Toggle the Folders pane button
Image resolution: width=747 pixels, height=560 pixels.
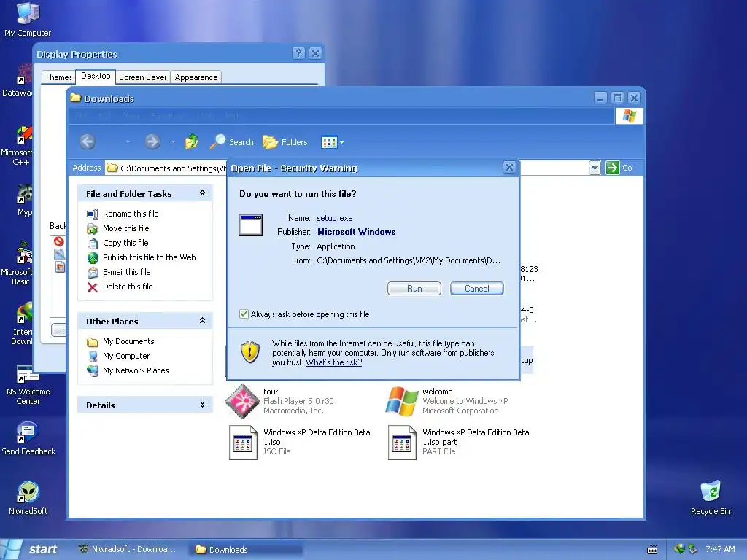(x=285, y=142)
